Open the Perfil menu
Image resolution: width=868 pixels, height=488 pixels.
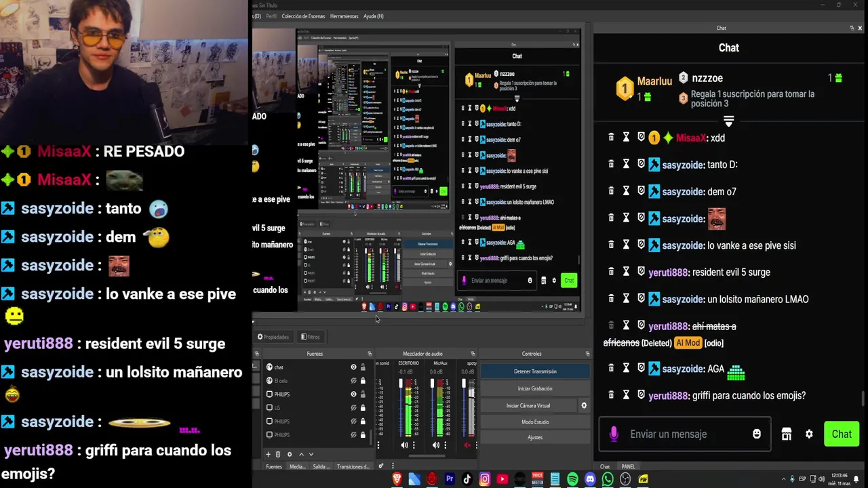(271, 16)
